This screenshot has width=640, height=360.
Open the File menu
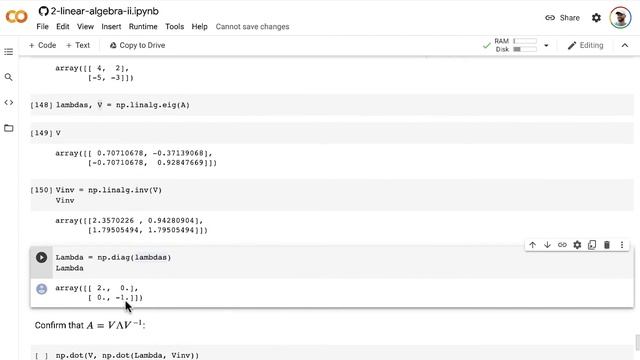(x=42, y=27)
